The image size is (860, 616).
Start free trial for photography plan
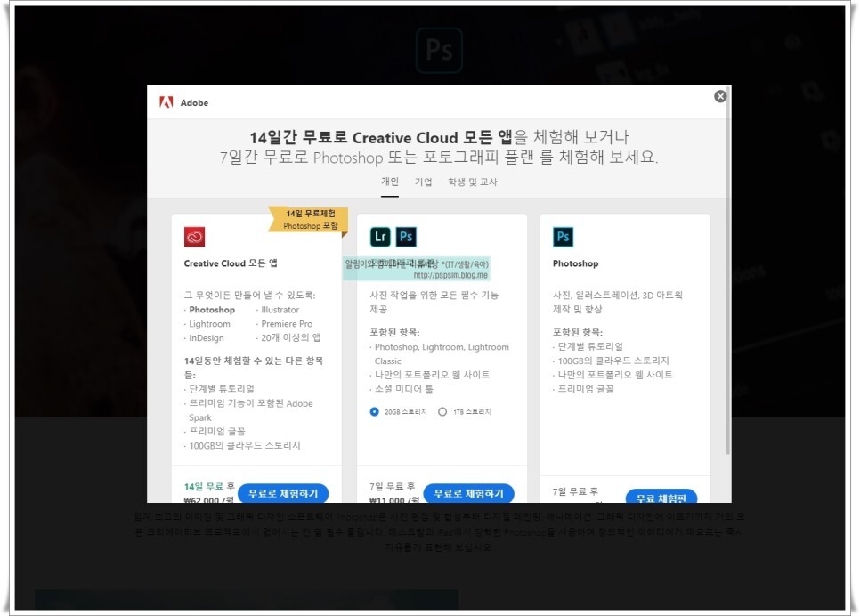pyautogui.click(x=468, y=493)
